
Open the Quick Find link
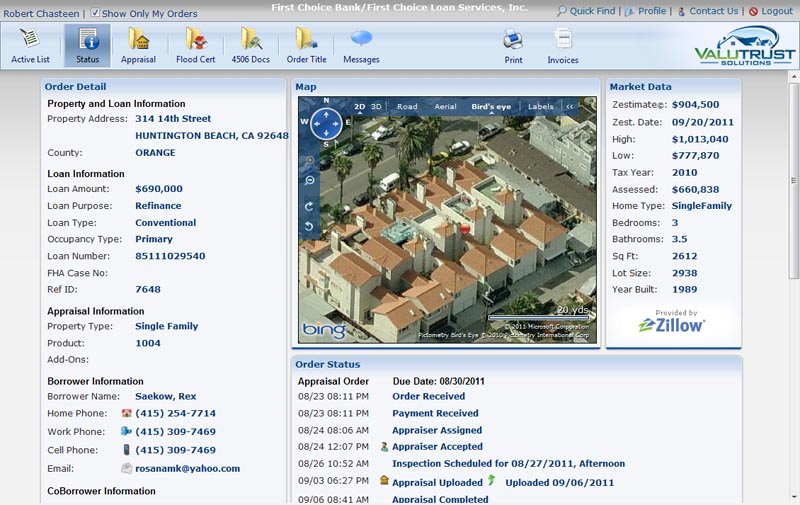[592, 11]
